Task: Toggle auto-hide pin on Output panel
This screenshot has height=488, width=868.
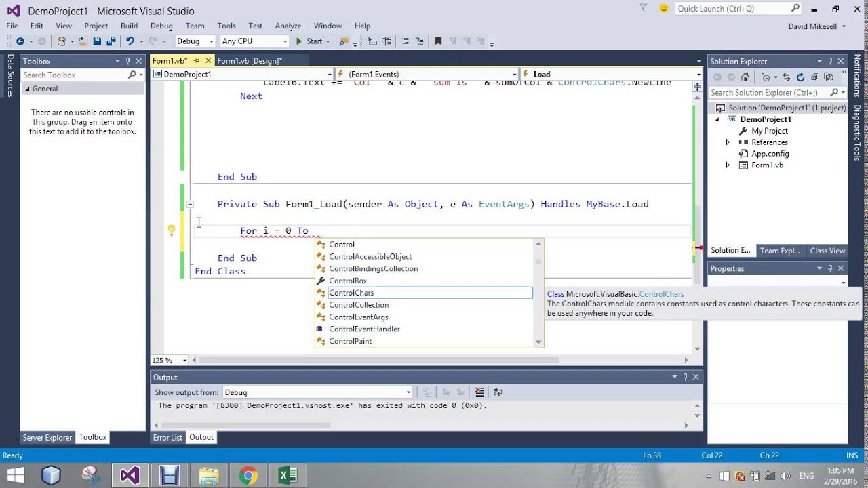Action: pos(685,377)
